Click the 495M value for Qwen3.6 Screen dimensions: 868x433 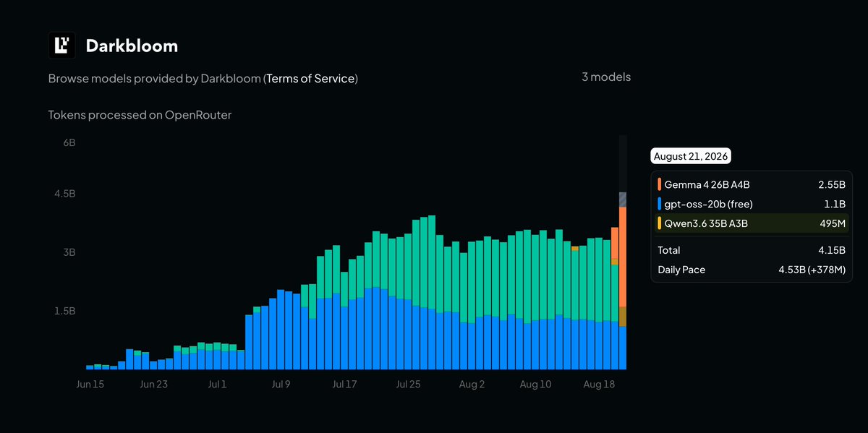point(833,223)
